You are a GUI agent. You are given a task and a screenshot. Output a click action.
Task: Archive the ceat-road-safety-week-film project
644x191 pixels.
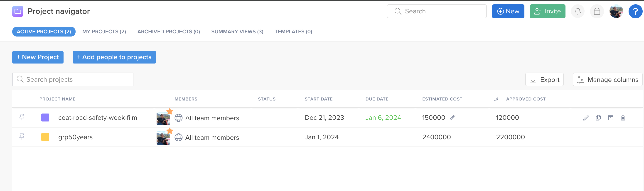point(610,118)
